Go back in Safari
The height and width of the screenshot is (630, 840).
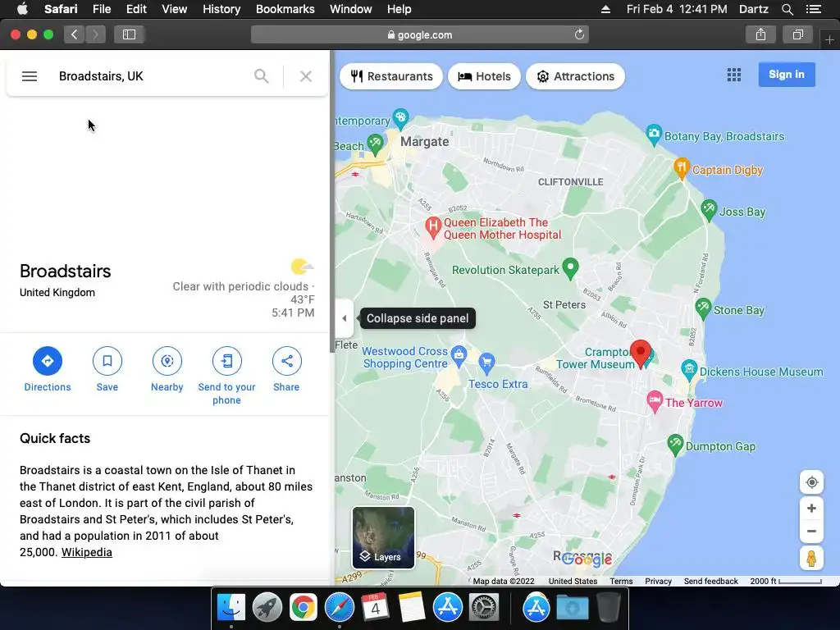point(75,34)
